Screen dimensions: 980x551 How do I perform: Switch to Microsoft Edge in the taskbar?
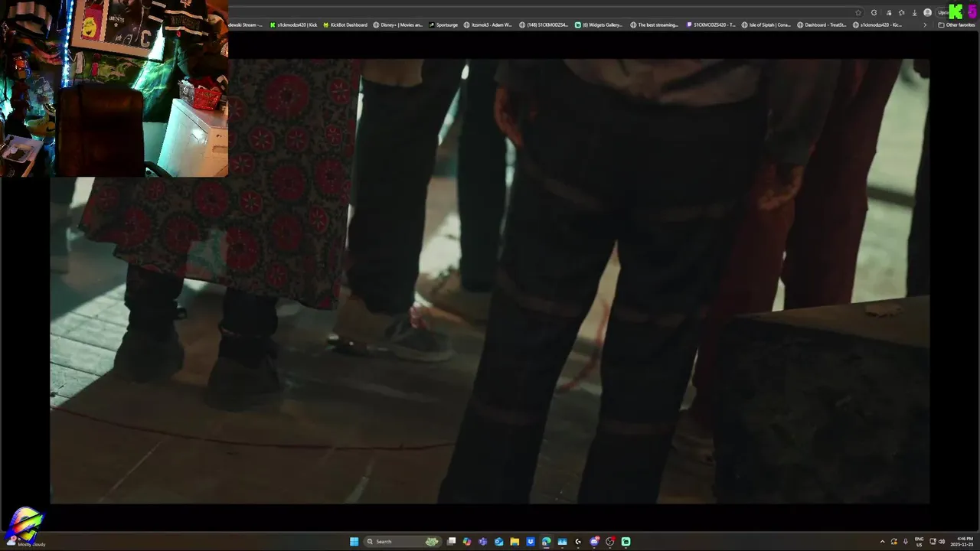(x=546, y=542)
